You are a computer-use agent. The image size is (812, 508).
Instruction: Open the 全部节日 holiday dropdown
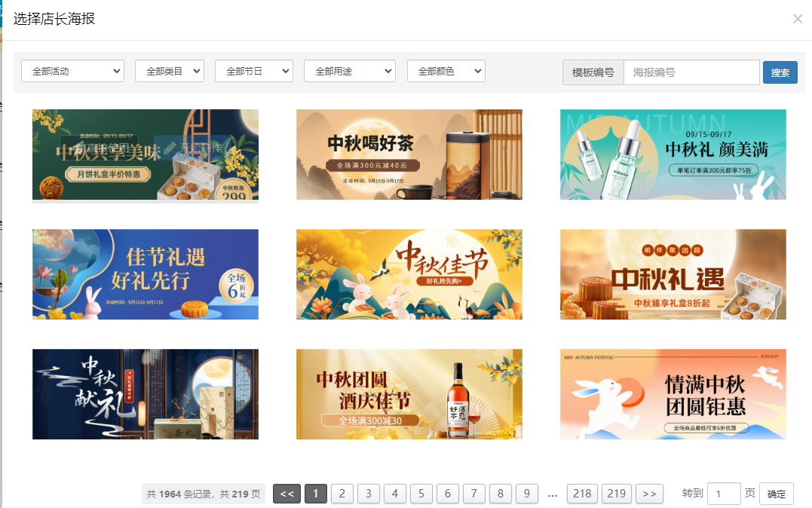(x=253, y=71)
